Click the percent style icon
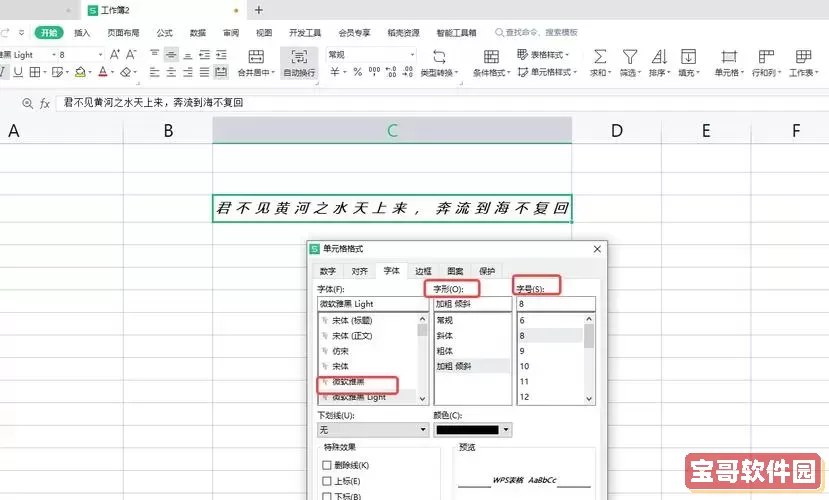 pyautogui.click(x=358, y=72)
